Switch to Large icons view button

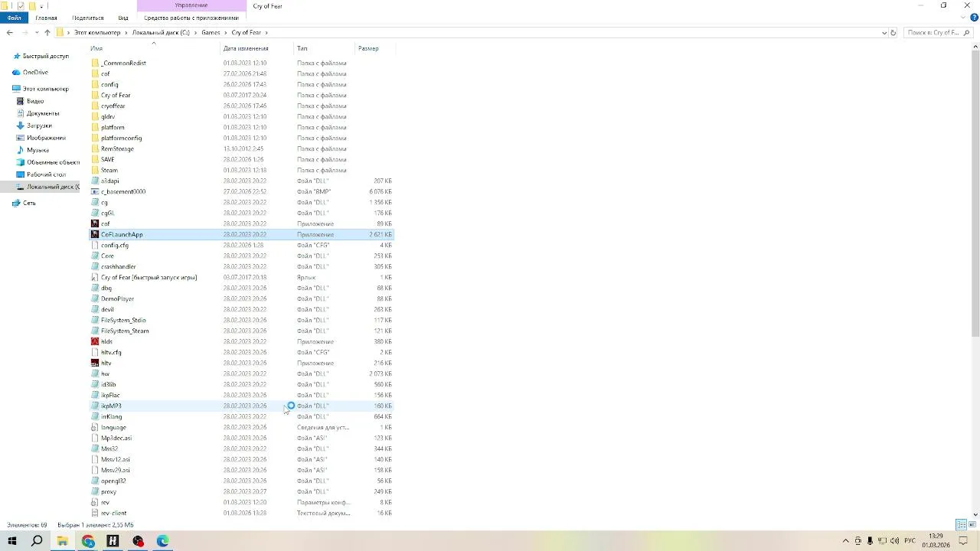pos(972,525)
